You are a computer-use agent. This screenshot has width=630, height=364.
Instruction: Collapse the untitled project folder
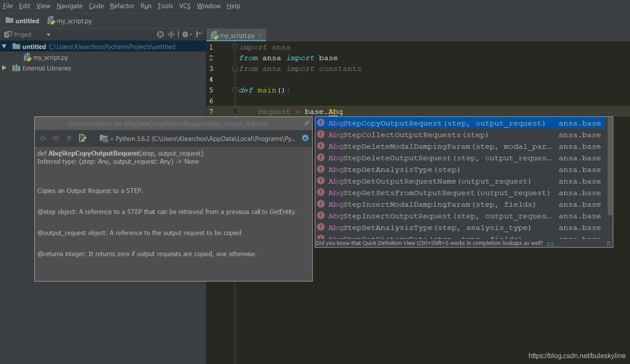4,46
